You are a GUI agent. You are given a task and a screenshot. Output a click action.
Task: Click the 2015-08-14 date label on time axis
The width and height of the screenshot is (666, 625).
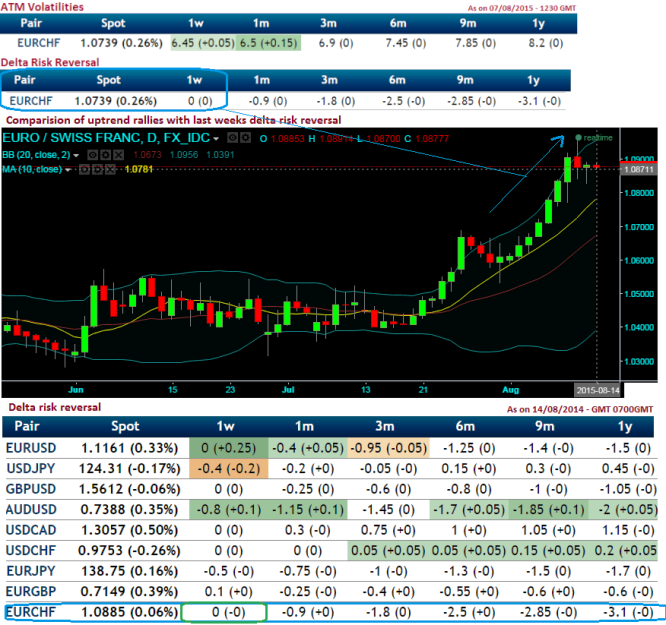[597, 389]
